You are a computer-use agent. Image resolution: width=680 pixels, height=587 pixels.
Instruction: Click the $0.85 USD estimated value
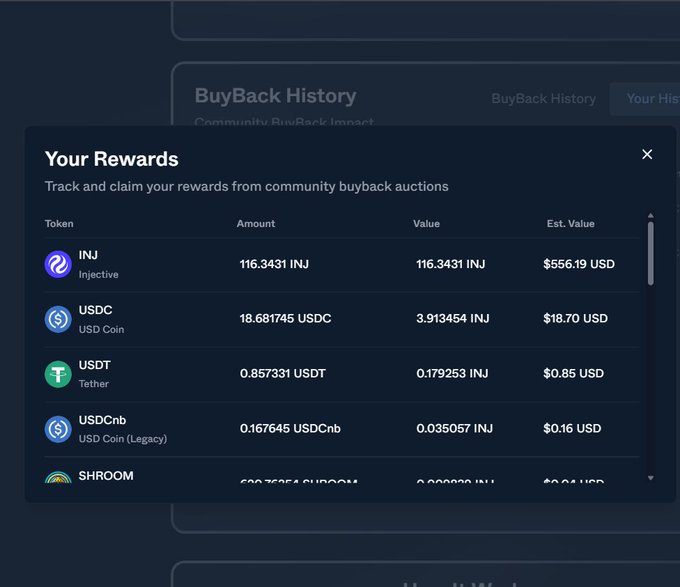(x=573, y=373)
